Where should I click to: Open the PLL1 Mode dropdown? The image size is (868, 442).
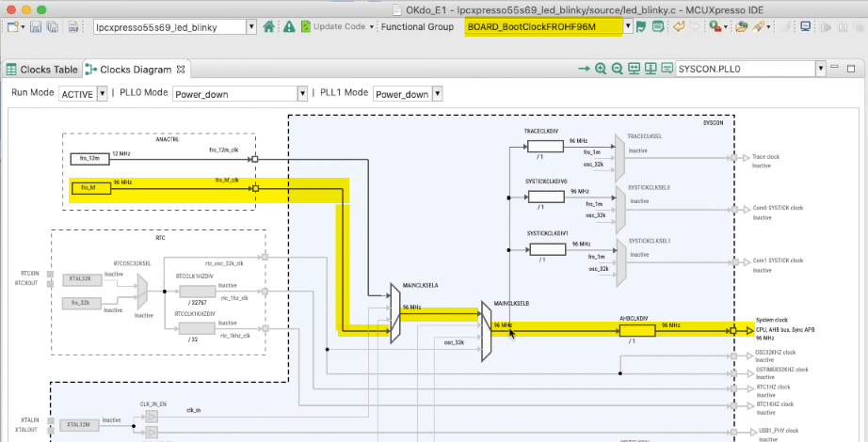point(437,94)
